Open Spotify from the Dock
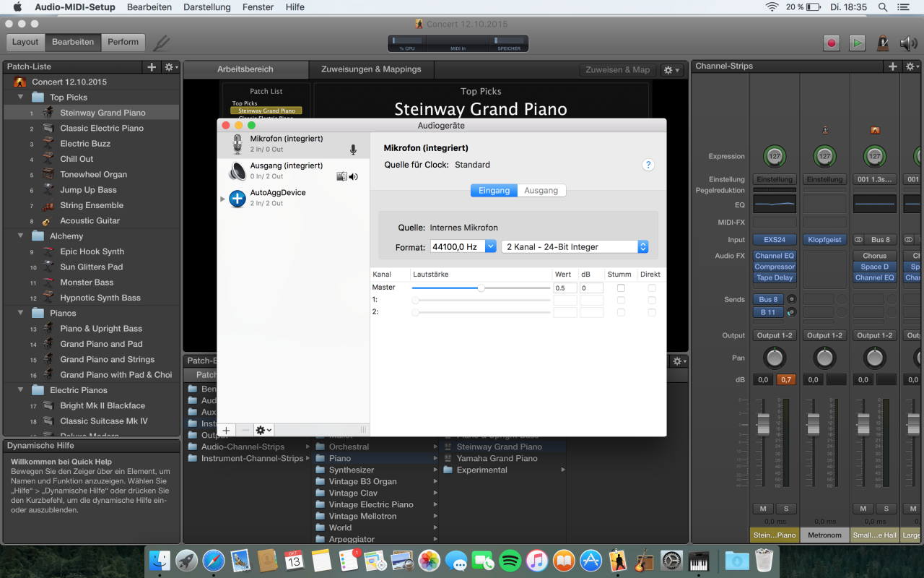This screenshot has height=578, width=924. point(510,561)
